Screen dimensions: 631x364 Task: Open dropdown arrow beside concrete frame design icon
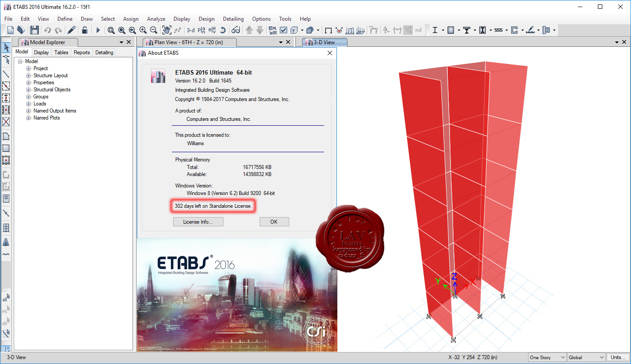click(x=459, y=30)
